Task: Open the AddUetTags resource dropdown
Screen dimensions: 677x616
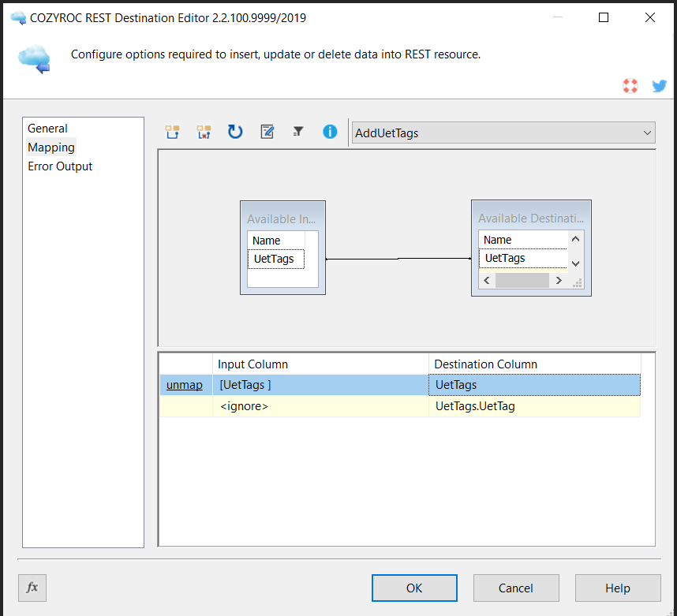Action: (503, 133)
